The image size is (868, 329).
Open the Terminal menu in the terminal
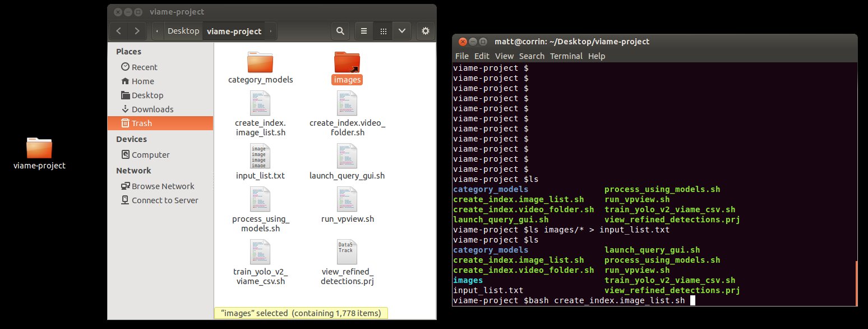(x=566, y=56)
